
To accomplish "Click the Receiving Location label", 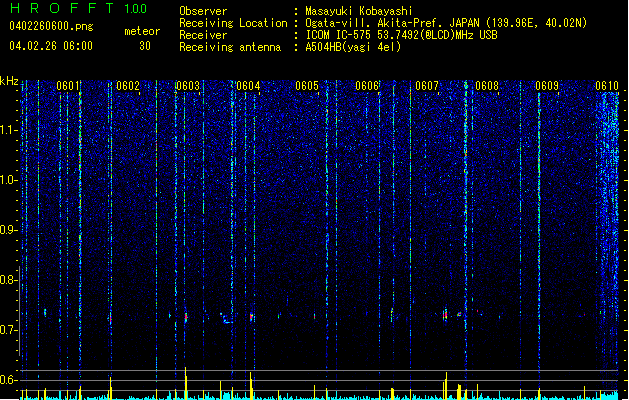I will pos(233,23).
